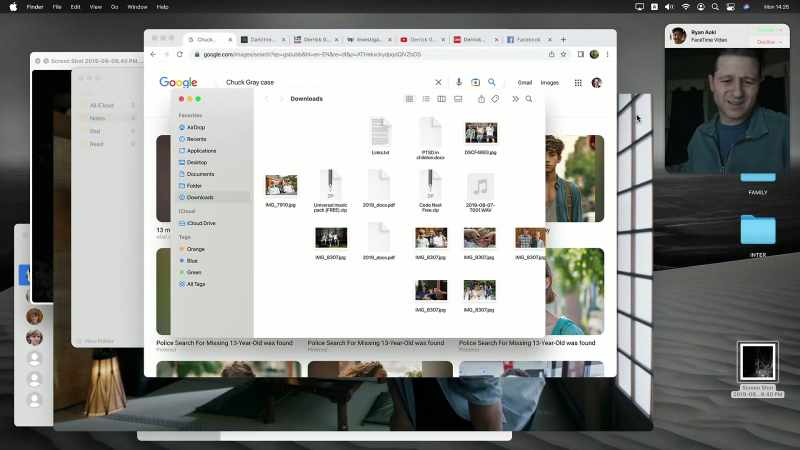This screenshot has width=800, height=450.
Task: Open Wi-Fi status in menu bar
Action: tap(685, 7)
